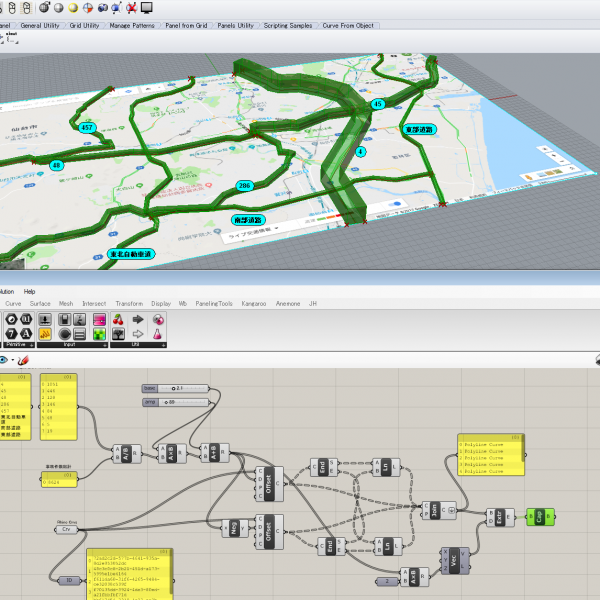The image size is (600, 600).
Task: Click the 'base' number slider
Action: [176, 388]
